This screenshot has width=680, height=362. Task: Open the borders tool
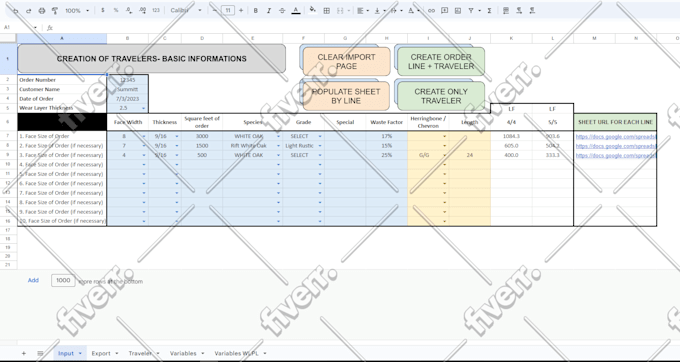[x=327, y=10]
